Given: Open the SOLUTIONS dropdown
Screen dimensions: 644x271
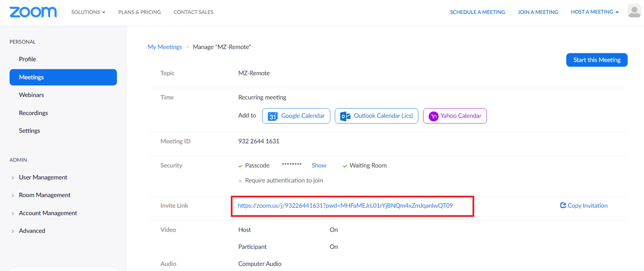Looking at the screenshot, I should coord(88,12).
